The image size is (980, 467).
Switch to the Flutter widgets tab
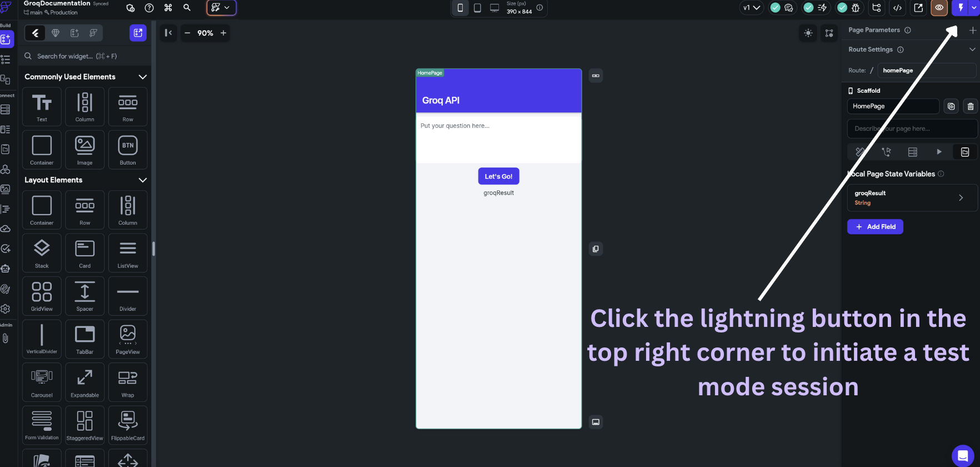pyautogui.click(x=35, y=33)
